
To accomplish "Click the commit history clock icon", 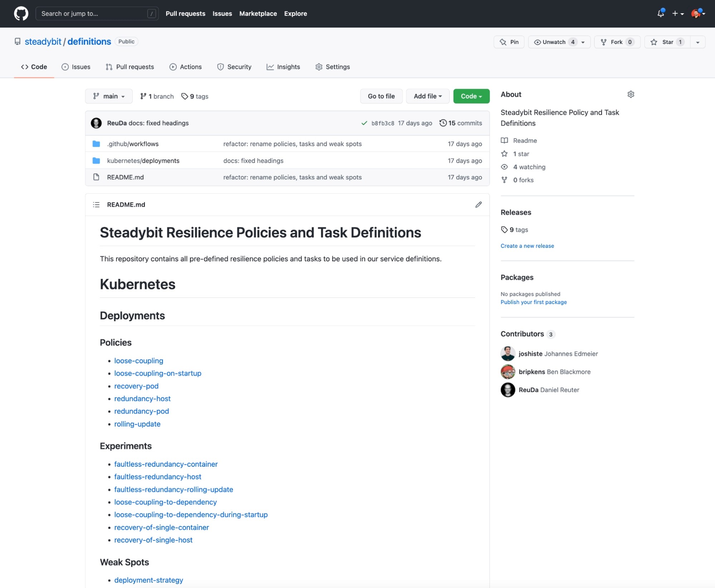I will [443, 123].
